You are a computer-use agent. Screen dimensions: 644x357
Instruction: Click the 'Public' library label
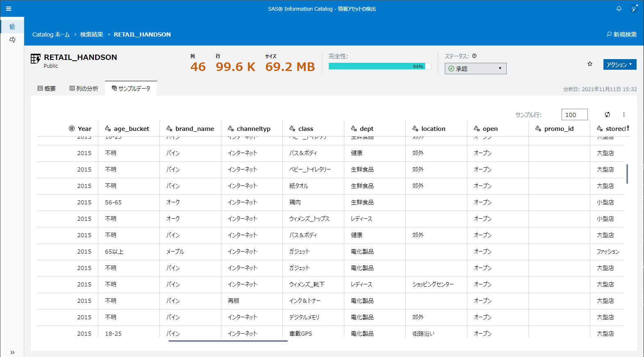51,66
